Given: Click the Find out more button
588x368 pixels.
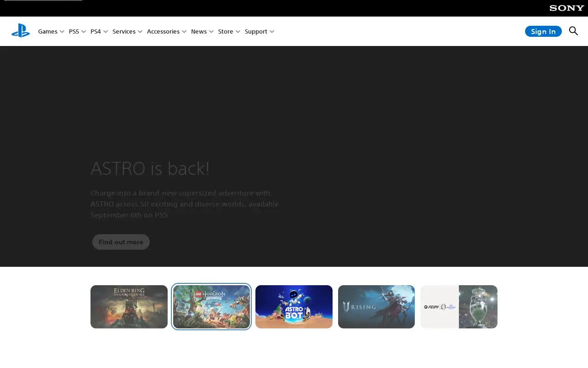Looking at the screenshot, I should tap(121, 242).
